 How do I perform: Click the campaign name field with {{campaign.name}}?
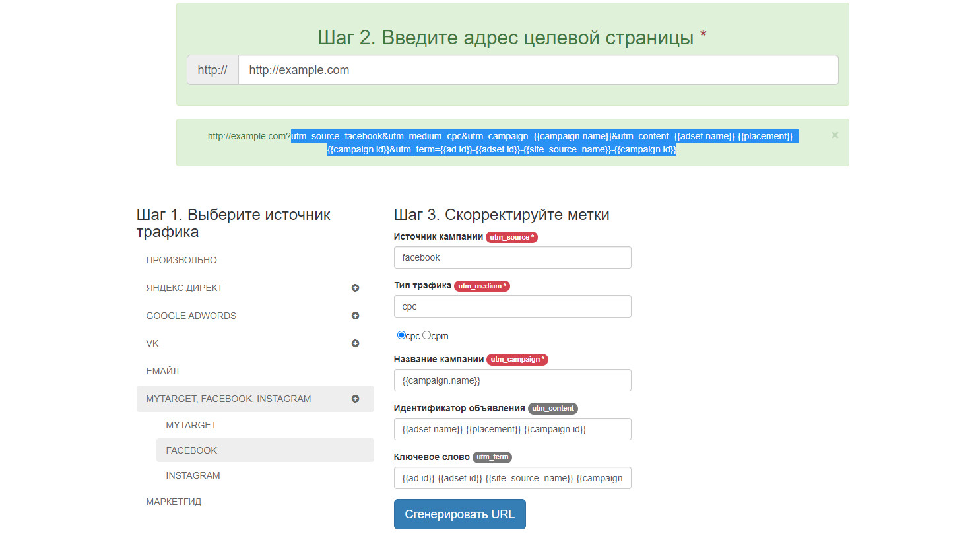(x=512, y=380)
